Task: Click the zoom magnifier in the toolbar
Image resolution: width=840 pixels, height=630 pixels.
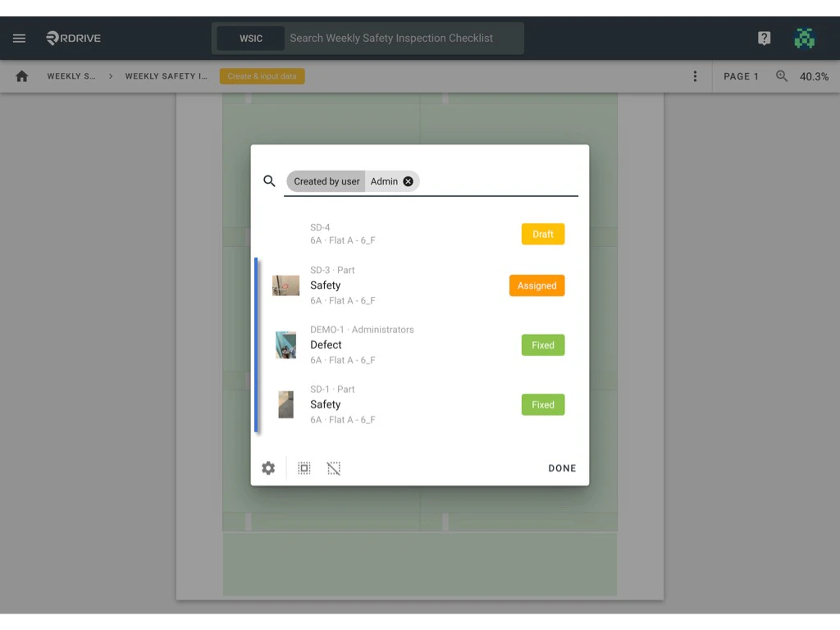Action: [x=781, y=75]
